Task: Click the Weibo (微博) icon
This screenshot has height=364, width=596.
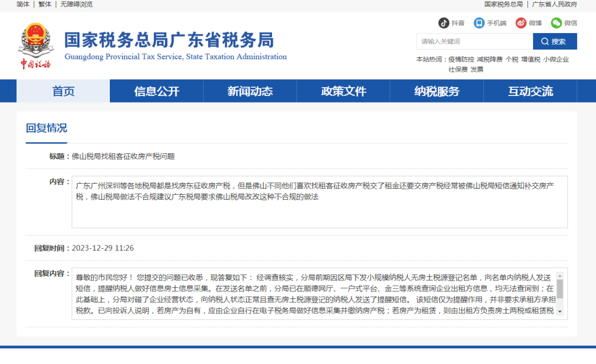Action: 521,23
